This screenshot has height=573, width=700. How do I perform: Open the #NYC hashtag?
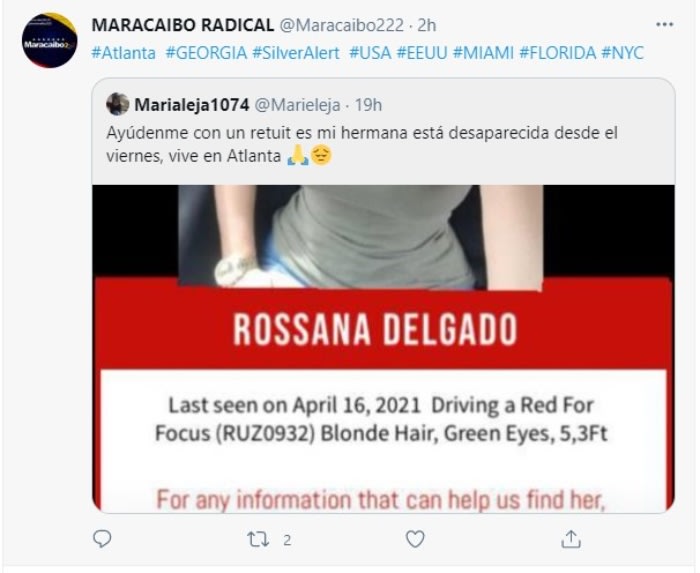tap(623, 53)
